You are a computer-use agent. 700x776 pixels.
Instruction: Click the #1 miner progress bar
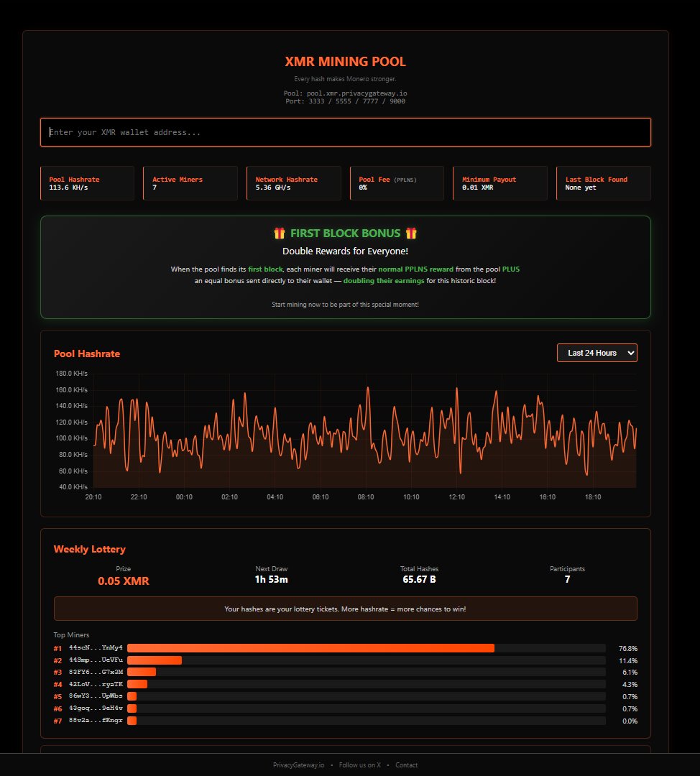(x=367, y=648)
